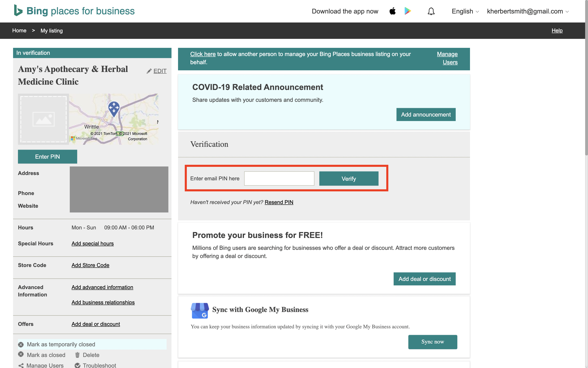
Task: Open the Google Play store icon
Action: click(408, 11)
